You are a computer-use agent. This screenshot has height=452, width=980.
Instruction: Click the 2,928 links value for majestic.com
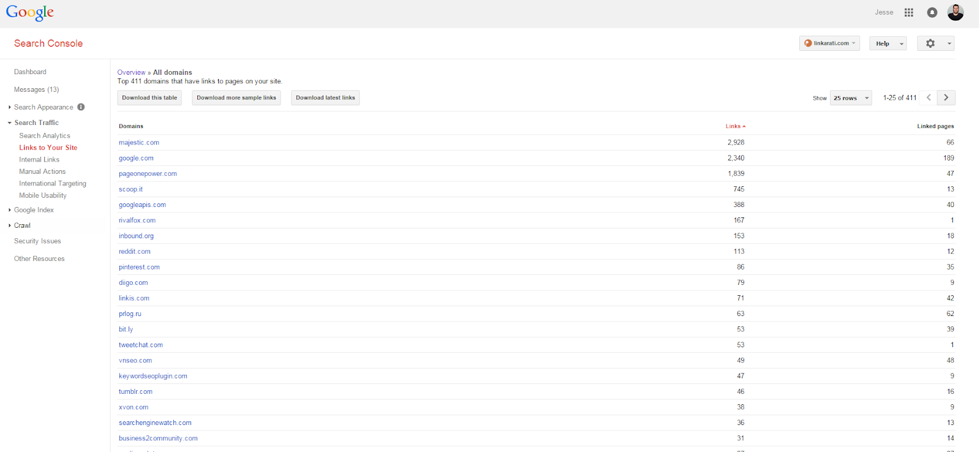point(736,143)
